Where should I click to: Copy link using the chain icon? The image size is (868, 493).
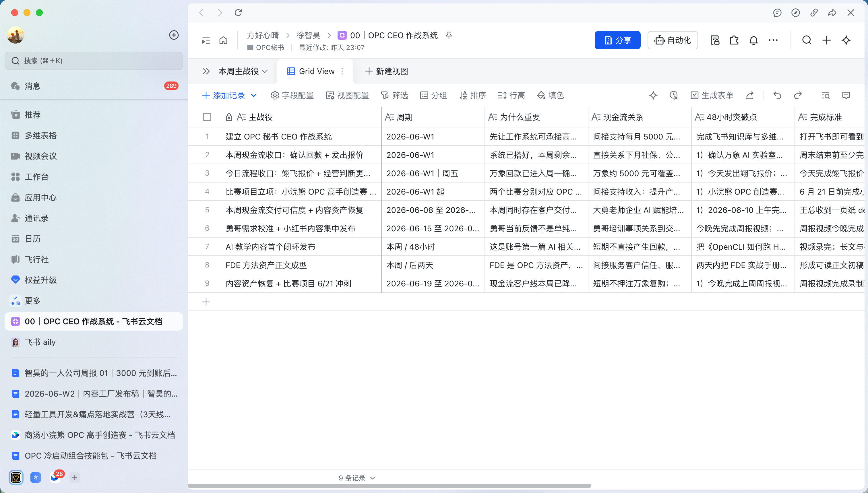pyautogui.click(x=814, y=13)
